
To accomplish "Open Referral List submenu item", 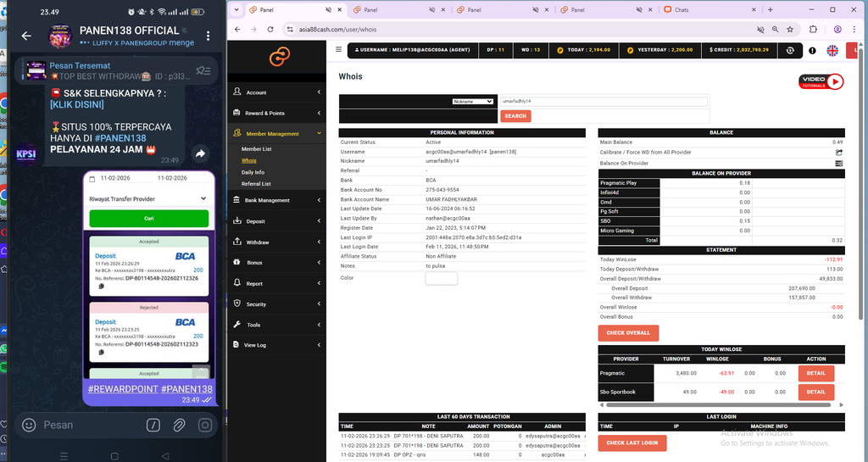I will tap(256, 184).
